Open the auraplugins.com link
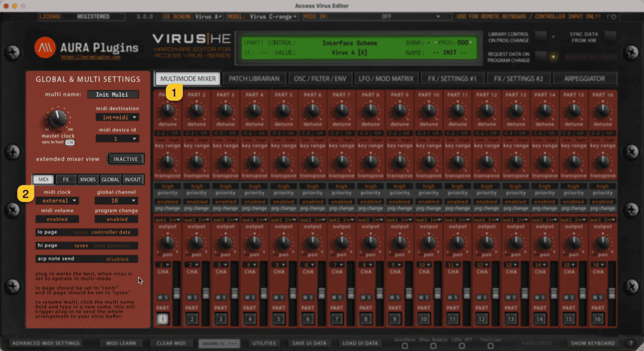This screenshot has height=351, width=644. coord(91,57)
